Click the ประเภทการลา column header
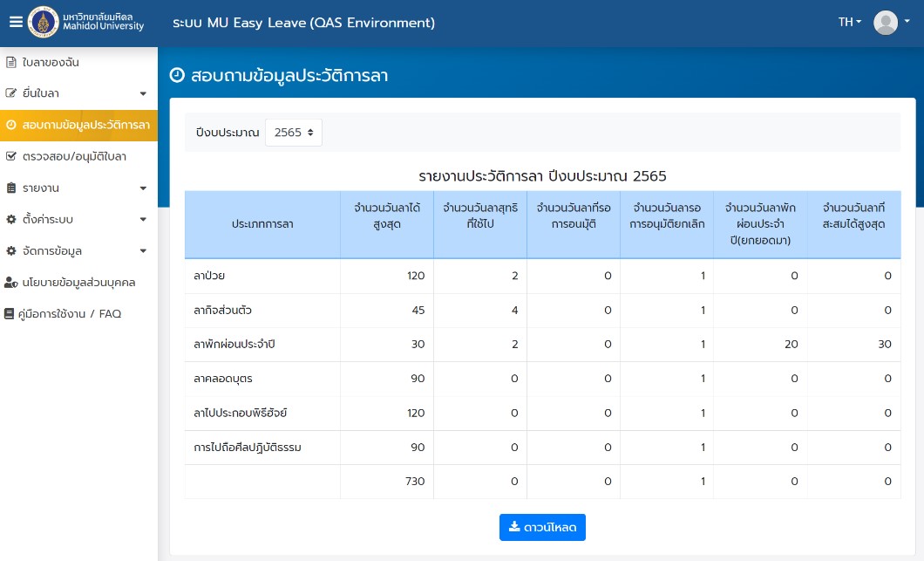Viewport: 924px width, 561px height. click(x=262, y=224)
